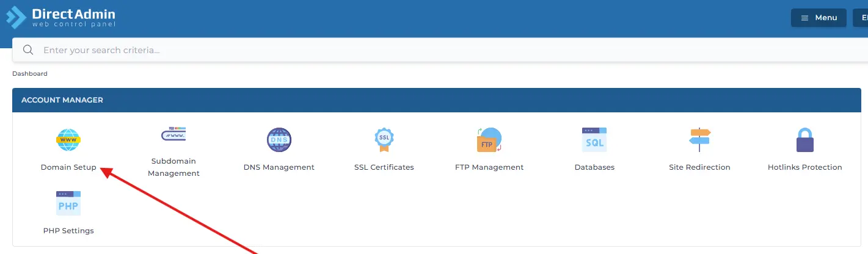The width and height of the screenshot is (868, 254).
Task: Click the ACCOUNT MANAGER section header
Action: (437, 100)
